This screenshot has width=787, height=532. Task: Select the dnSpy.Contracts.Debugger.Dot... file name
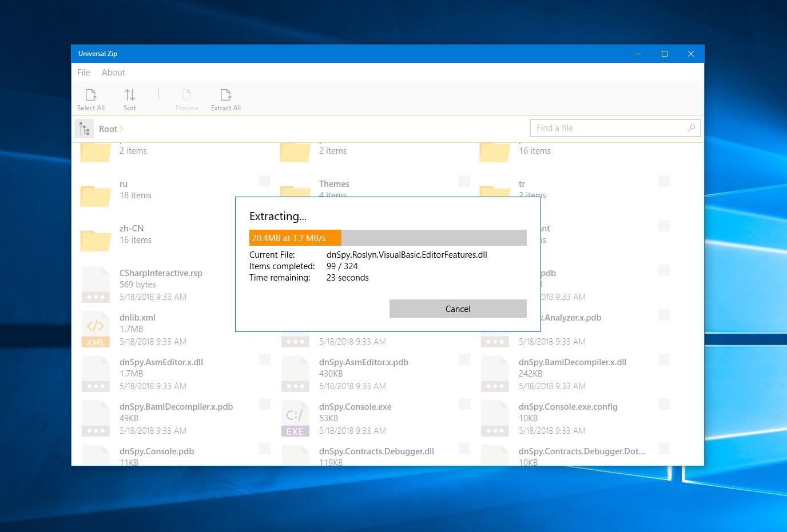point(582,451)
